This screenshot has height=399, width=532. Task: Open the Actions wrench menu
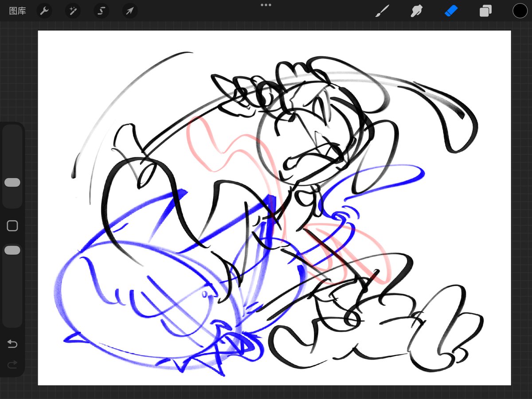tap(44, 11)
